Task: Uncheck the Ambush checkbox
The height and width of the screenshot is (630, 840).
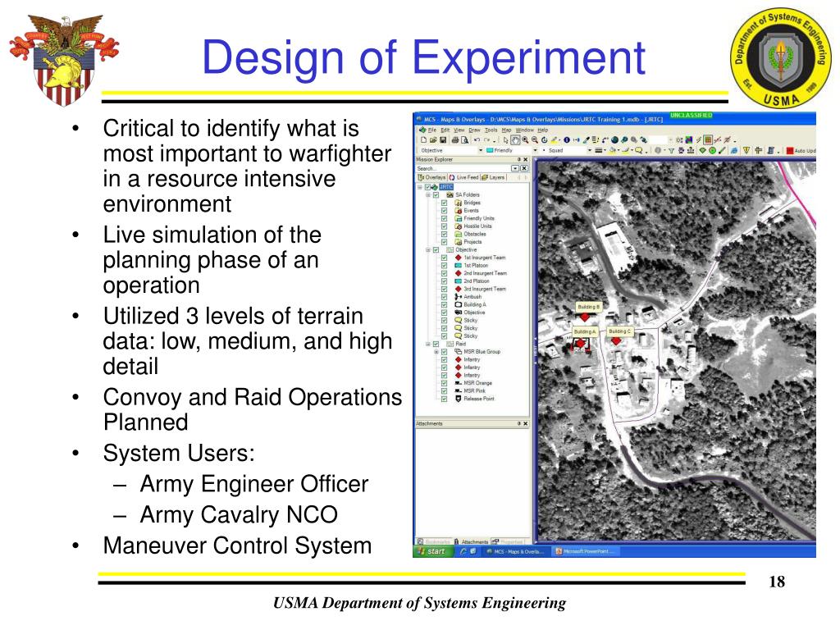Action: click(444, 297)
